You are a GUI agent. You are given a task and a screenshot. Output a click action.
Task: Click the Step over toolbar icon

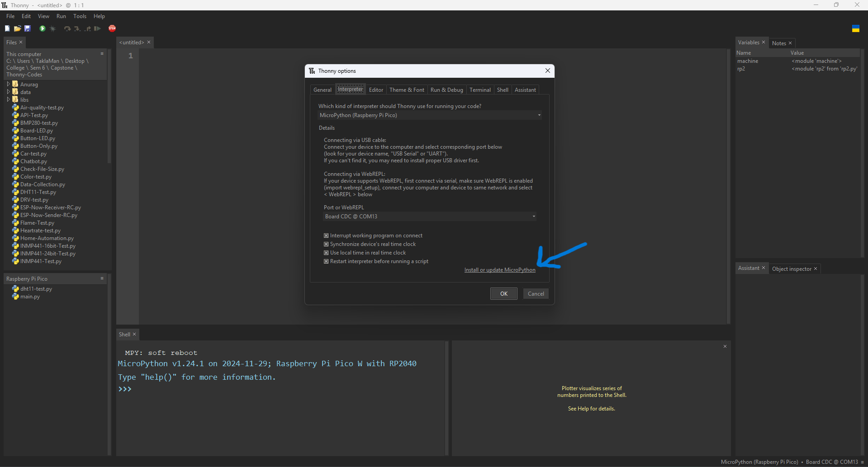[x=67, y=28]
